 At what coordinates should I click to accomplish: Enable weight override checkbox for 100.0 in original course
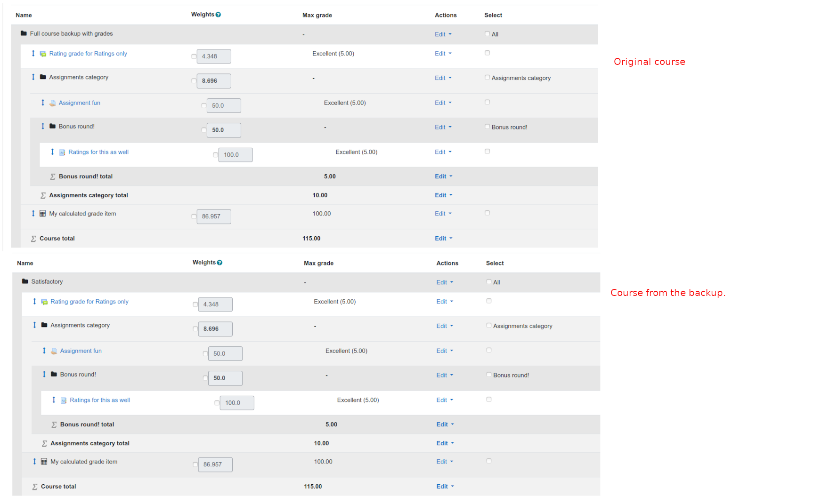point(215,155)
